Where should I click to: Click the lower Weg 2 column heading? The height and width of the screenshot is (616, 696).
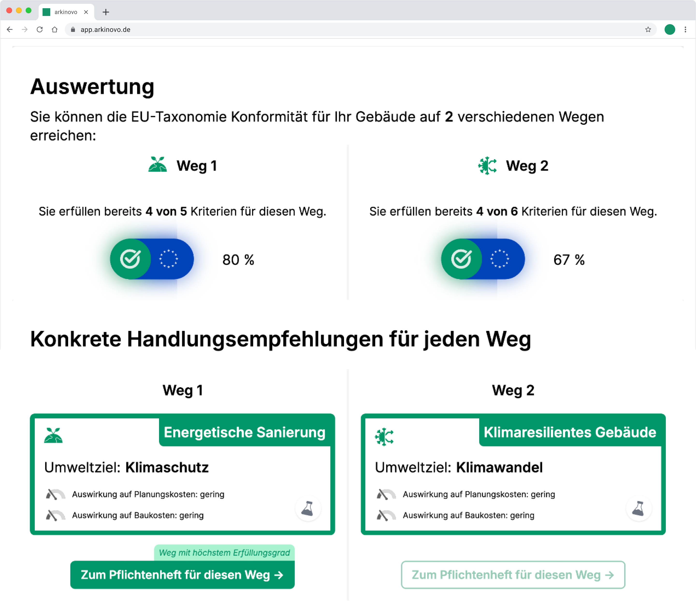coord(513,390)
